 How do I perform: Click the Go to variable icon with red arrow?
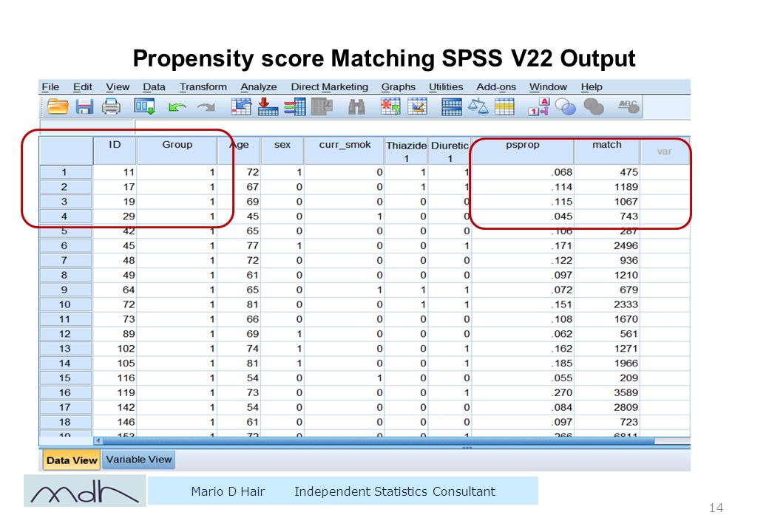pyautogui.click(x=268, y=106)
